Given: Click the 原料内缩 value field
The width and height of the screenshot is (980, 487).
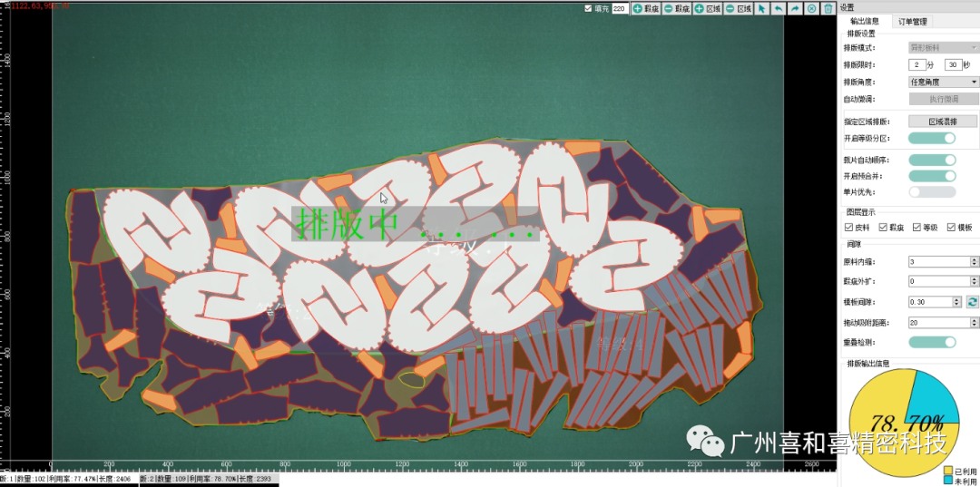Looking at the screenshot, I should click(939, 261).
